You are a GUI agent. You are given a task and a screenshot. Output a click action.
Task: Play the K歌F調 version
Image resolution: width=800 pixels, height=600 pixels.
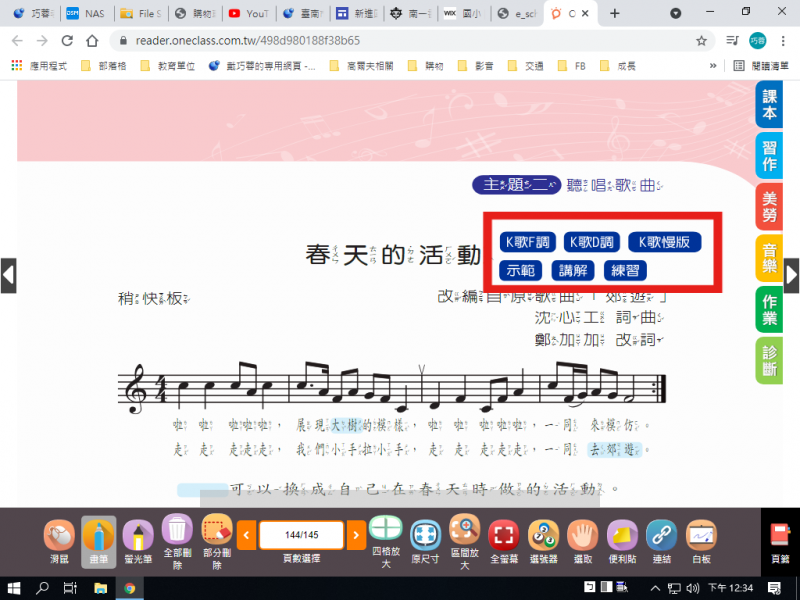coord(527,242)
